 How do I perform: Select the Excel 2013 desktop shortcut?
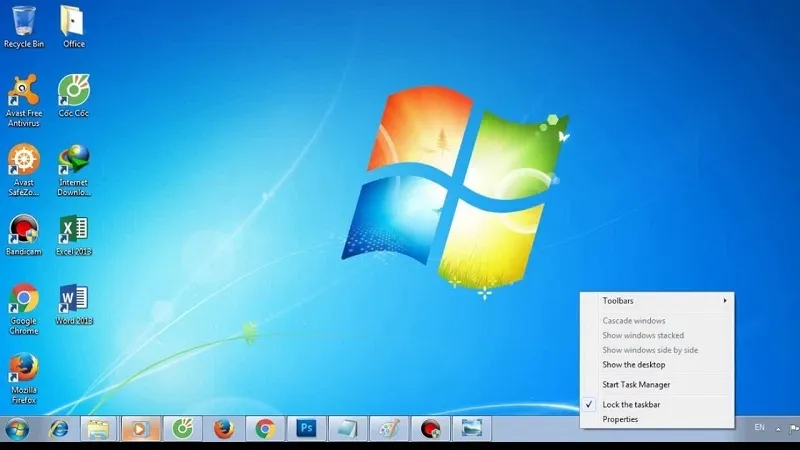(73, 235)
